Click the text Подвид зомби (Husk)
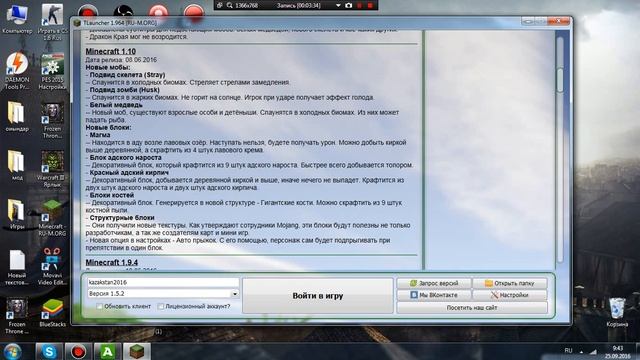The image size is (640, 360). pos(124,90)
